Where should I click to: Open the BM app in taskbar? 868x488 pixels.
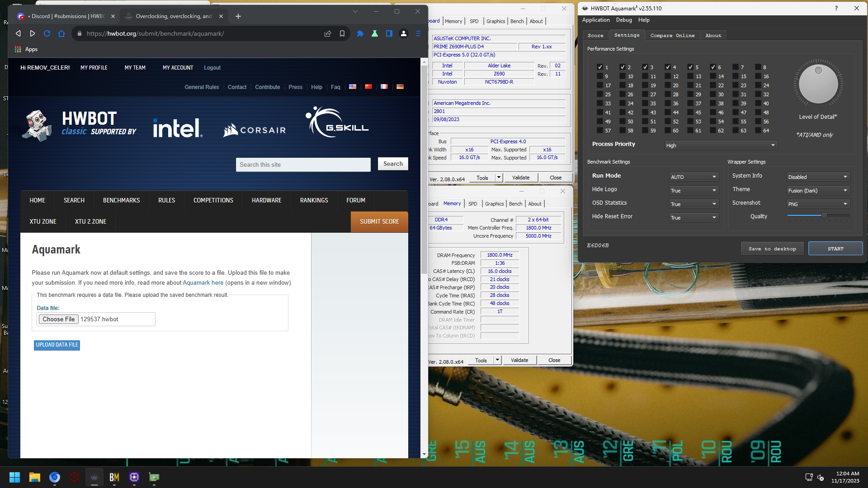pyautogui.click(x=114, y=477)
